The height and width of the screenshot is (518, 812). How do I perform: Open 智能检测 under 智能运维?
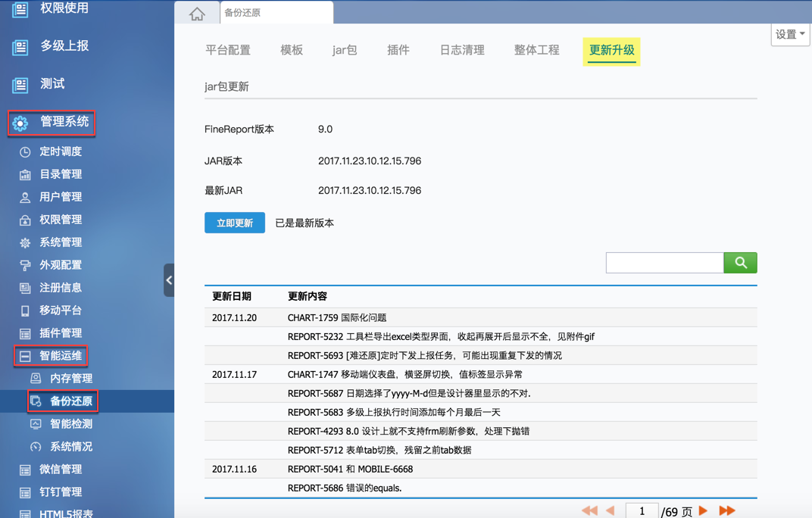coord(71,424)
